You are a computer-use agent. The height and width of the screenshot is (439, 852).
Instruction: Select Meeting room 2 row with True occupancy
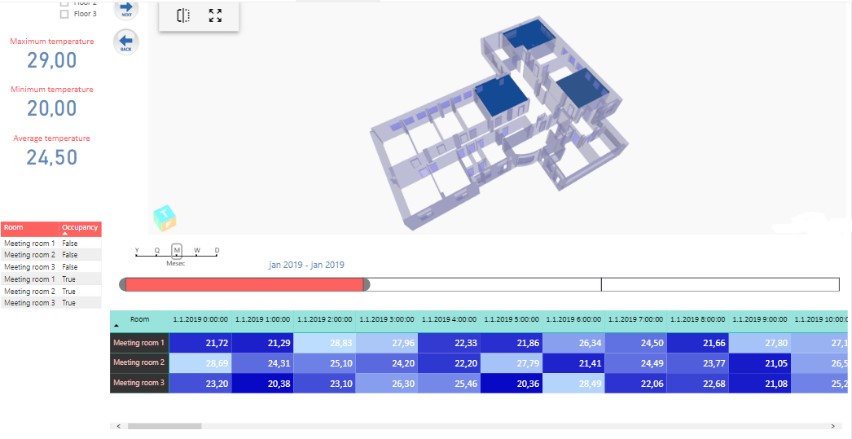[x=51, y=291]
